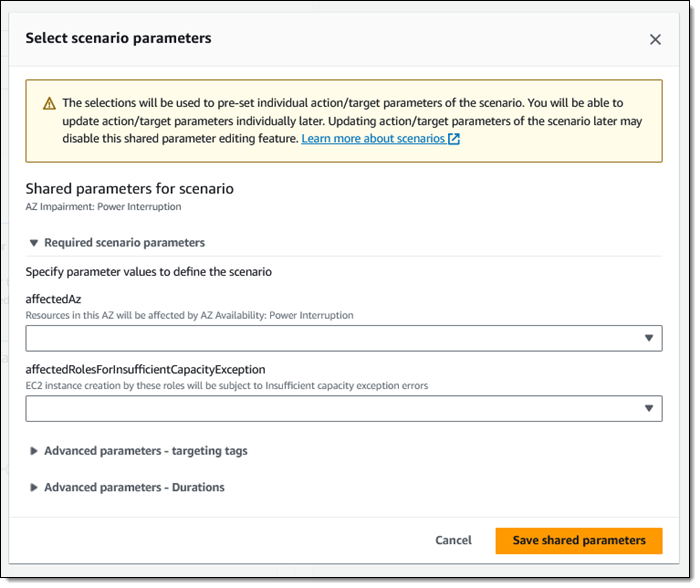The image size is (700, 588).
Task: Expand Advanced parameters - Durations
Action: coord(134,488)
